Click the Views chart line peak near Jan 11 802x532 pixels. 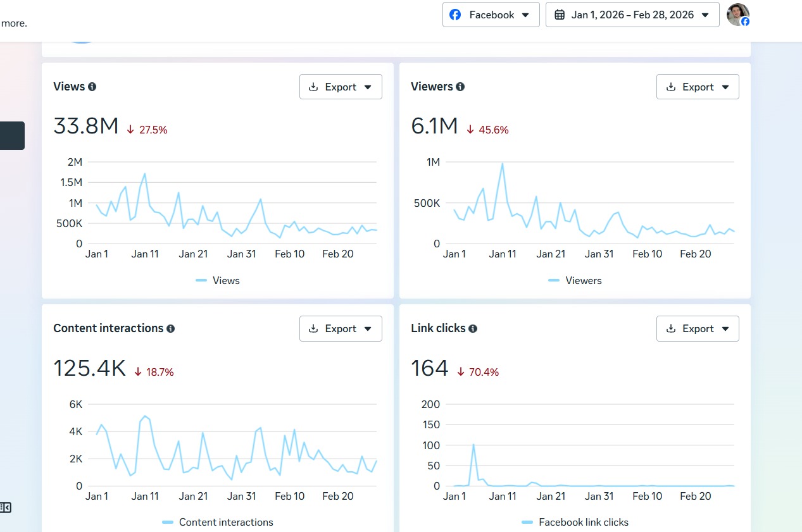145,173
